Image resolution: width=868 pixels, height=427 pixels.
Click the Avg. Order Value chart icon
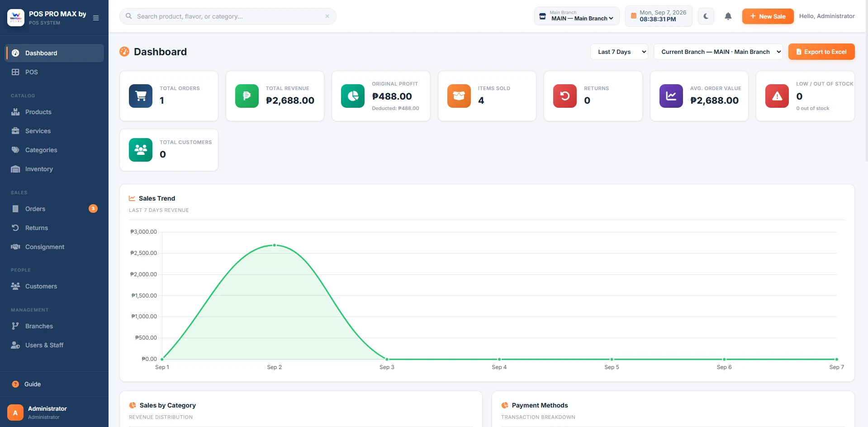[671, 96]
